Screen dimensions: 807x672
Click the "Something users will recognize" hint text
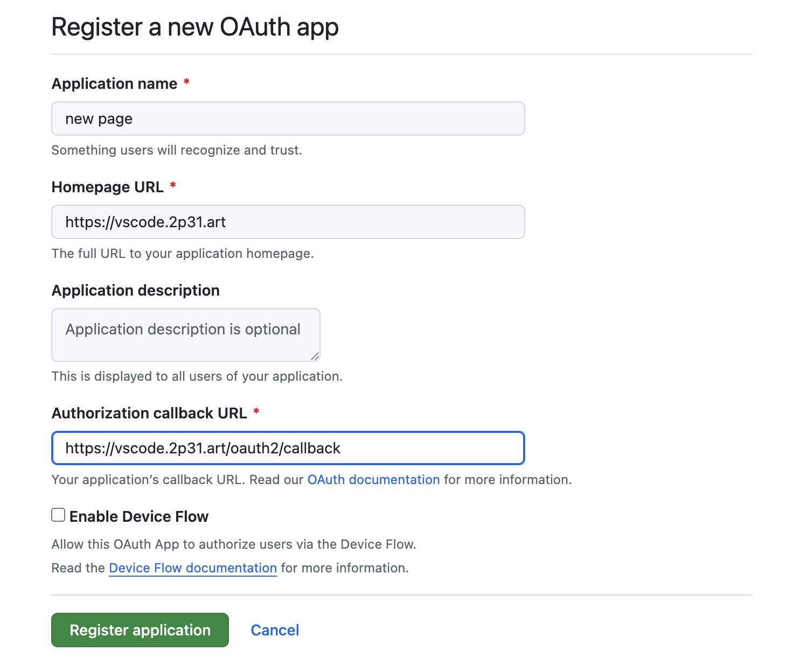[177, 150]
